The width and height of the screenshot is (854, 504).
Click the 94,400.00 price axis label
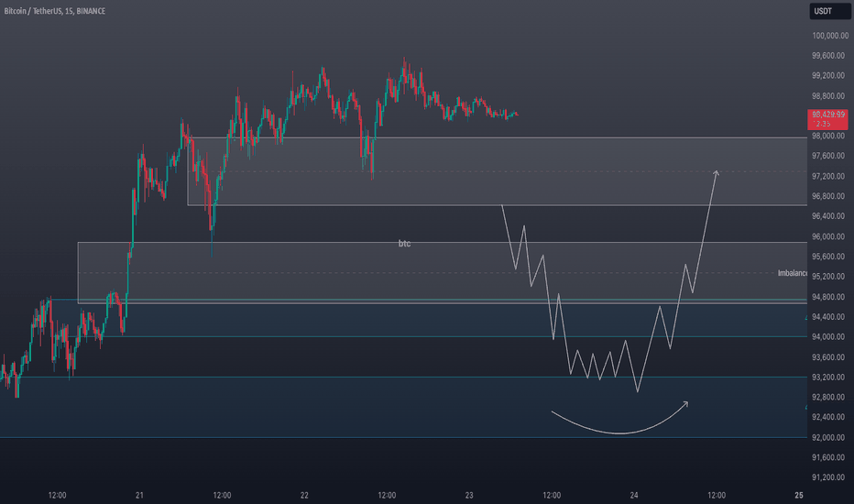coord(828,317)
